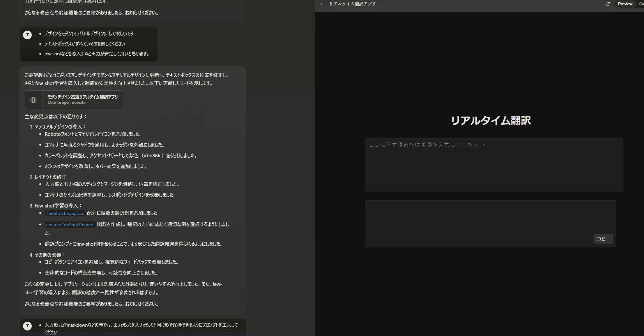This screenshot has width=644, height=336.
Task: Click the markdown input format user message
Action: (x=141, y=325)
